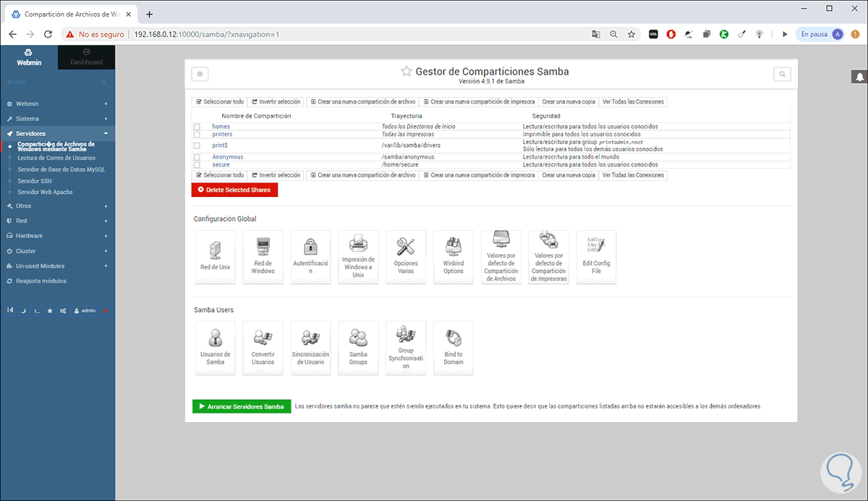The image size is (868, 501).
Task: Reload the page with browser refresh icon
Action: [48, 34]
